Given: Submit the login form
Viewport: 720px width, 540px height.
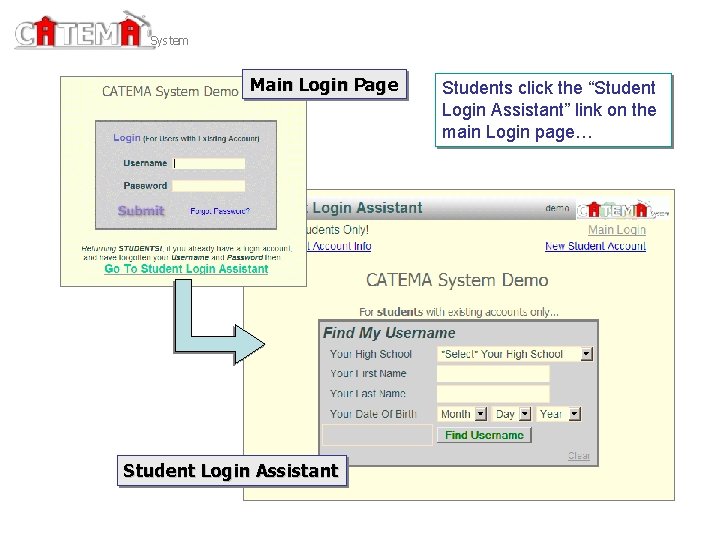Looking at the screenshot, I should pyautogui.click(x=141, y=211).
